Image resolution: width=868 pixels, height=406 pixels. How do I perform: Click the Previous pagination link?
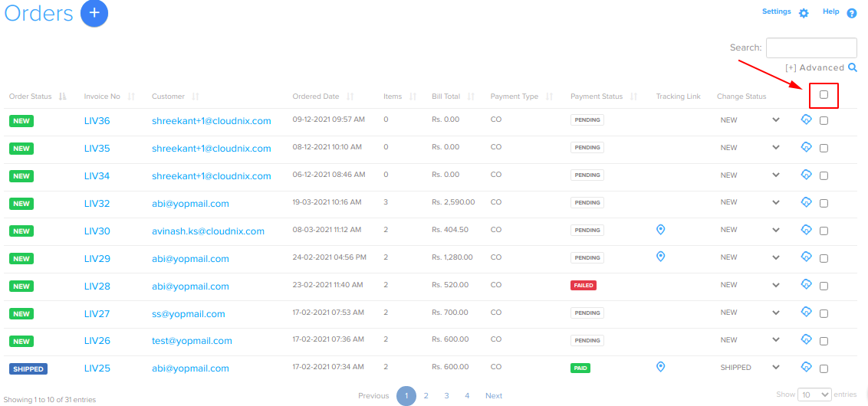pos(373,395)
